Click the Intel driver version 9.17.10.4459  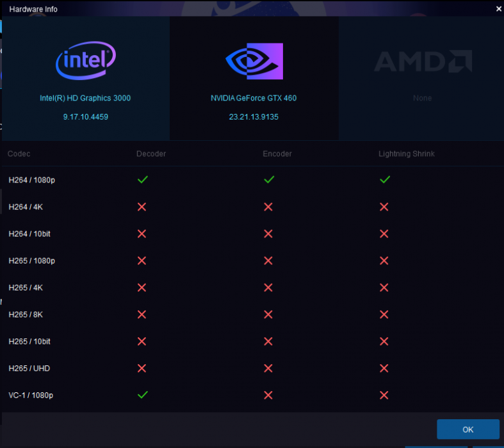click(85, 117)
